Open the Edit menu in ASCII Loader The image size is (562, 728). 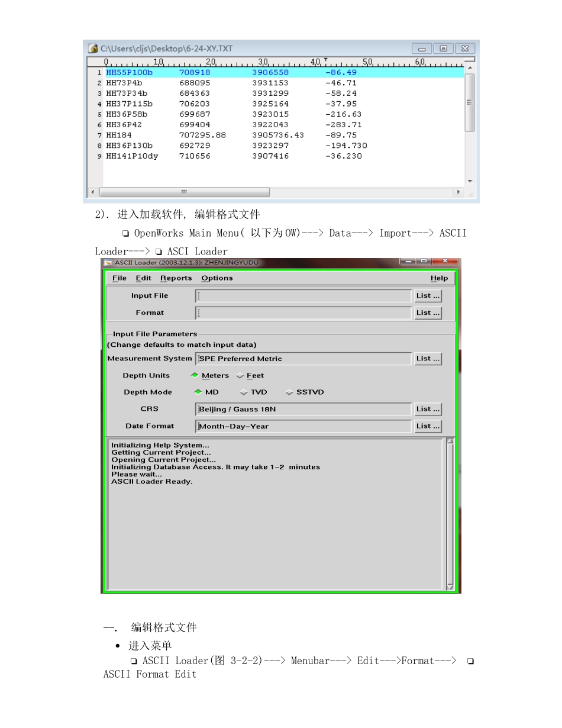point(143,278)
